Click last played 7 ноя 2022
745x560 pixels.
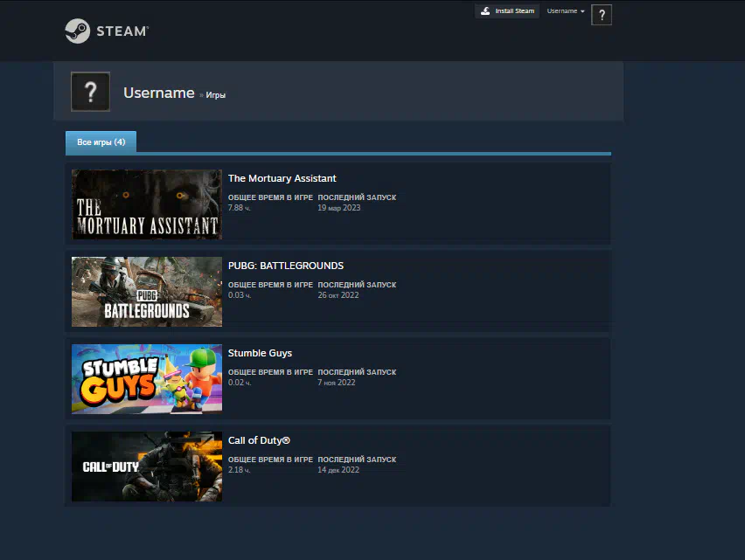click(x=336, y=383)
